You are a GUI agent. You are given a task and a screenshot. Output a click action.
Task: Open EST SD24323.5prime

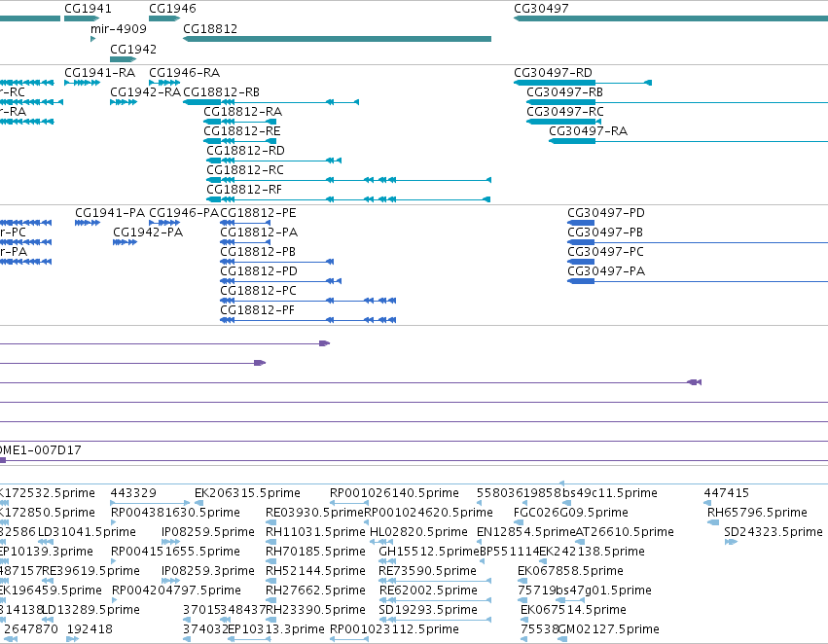774,532
